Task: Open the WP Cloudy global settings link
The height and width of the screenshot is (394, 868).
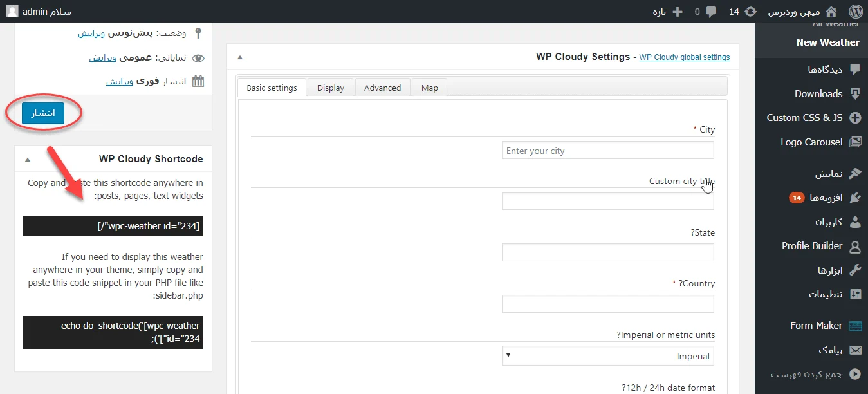Action: click(685, 57)
